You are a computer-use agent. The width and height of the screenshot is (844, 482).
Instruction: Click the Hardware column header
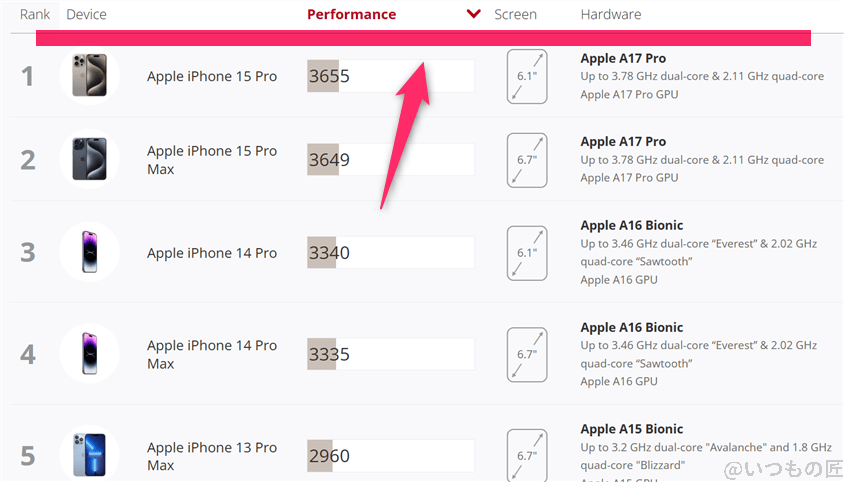pyautogui.click(x=610, y=15)
